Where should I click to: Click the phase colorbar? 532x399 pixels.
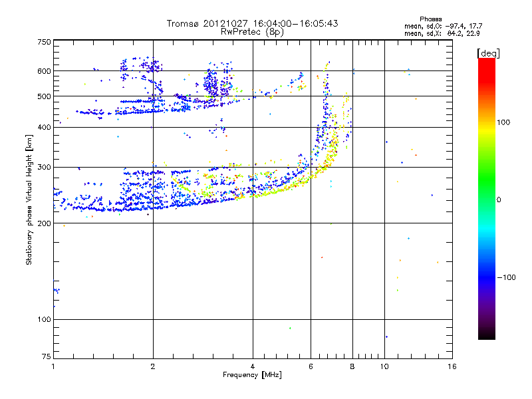(x=487, y=198)
